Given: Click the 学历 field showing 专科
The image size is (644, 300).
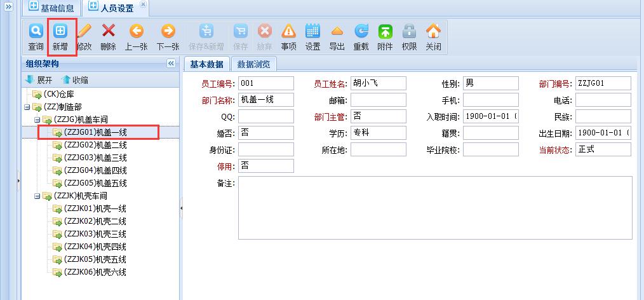Looking at the screenshot, I should click(379, 133).
